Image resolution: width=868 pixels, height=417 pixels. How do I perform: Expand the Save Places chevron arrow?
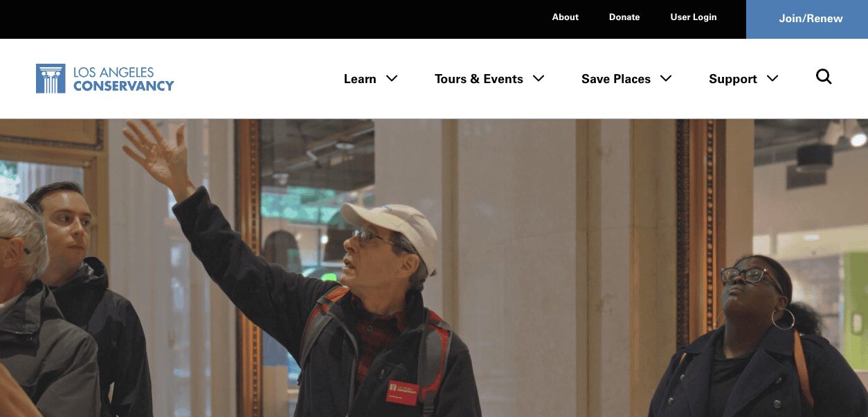666,78
